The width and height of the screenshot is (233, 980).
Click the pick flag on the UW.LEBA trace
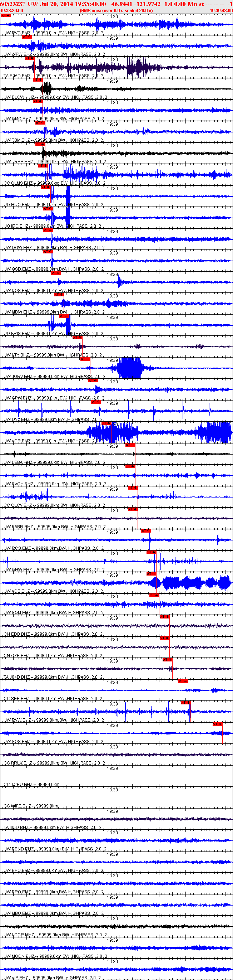130,445
